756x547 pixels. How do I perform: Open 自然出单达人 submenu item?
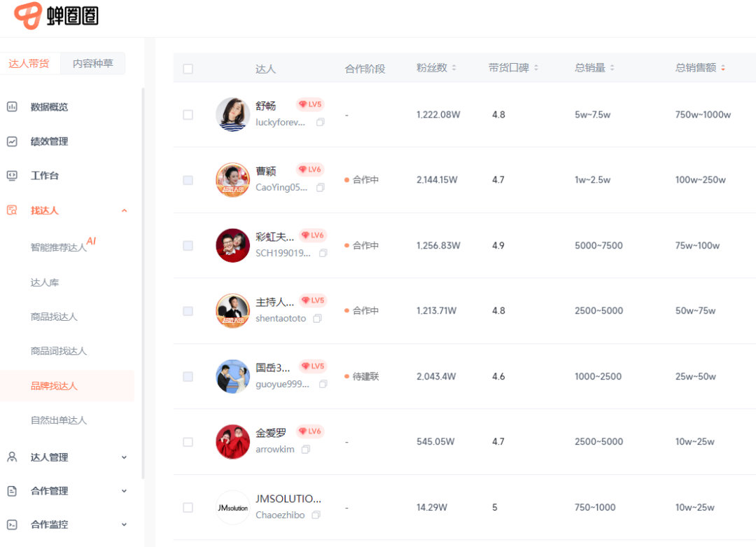(x=59, y=420)
